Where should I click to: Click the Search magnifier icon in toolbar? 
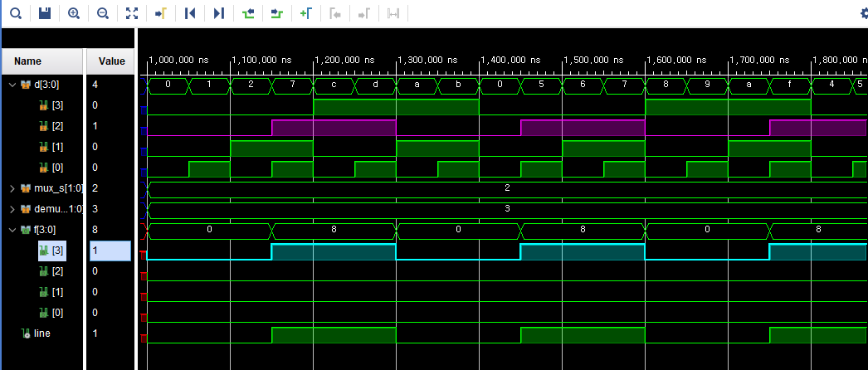click(x=16, y=12)
